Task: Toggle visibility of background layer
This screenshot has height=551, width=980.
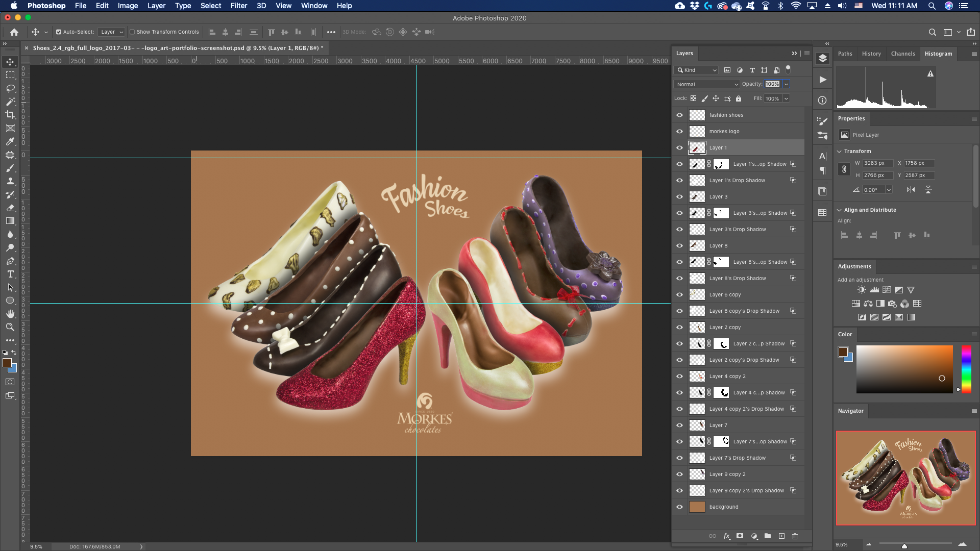Action: (679, 507)
